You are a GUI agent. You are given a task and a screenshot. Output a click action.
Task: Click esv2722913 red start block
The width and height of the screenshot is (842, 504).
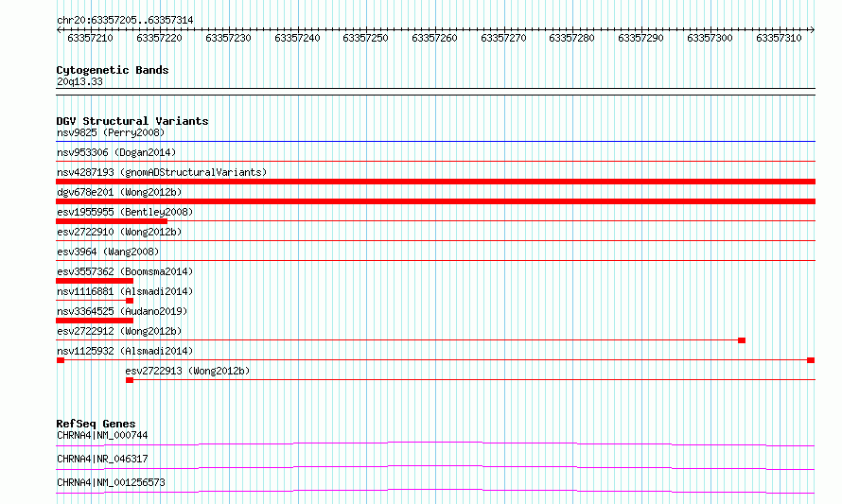(x=130, y=380)
